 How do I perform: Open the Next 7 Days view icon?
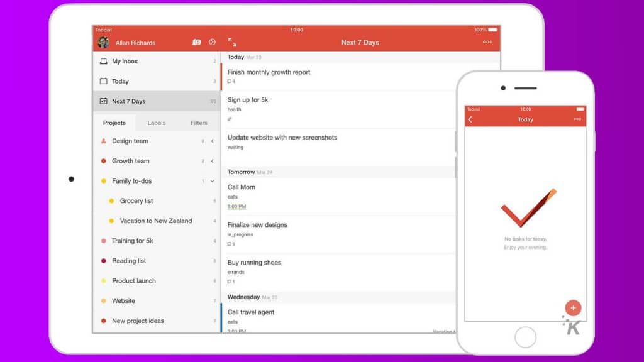104,101
